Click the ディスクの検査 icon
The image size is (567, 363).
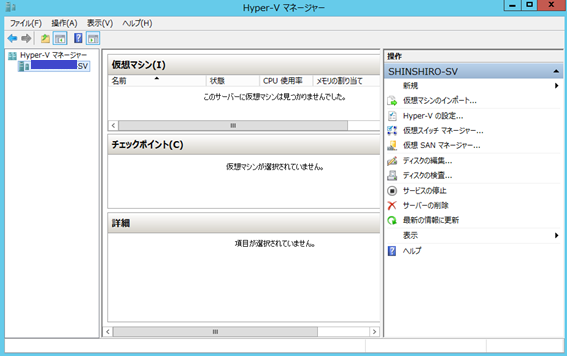click(392, 175)
